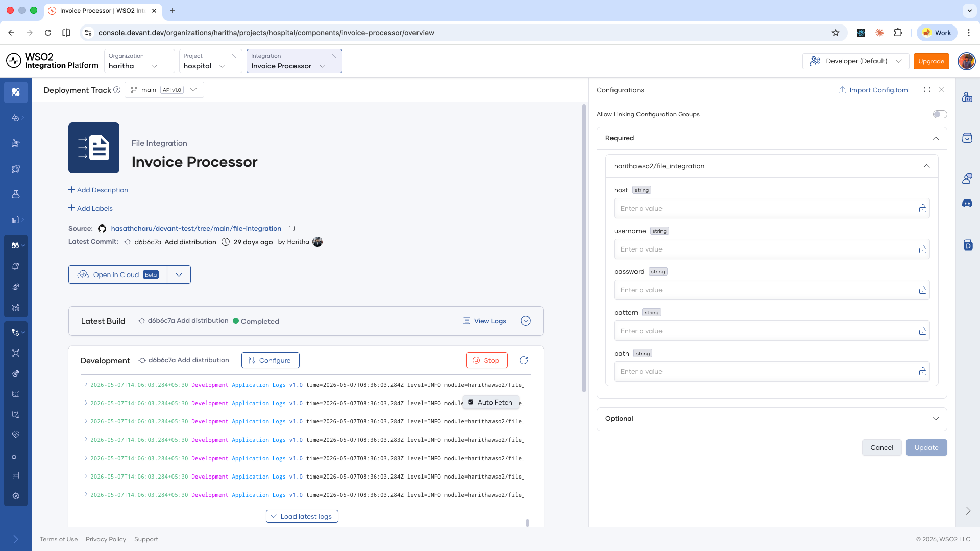Stop the Development deployment

(x=486, y=360)
